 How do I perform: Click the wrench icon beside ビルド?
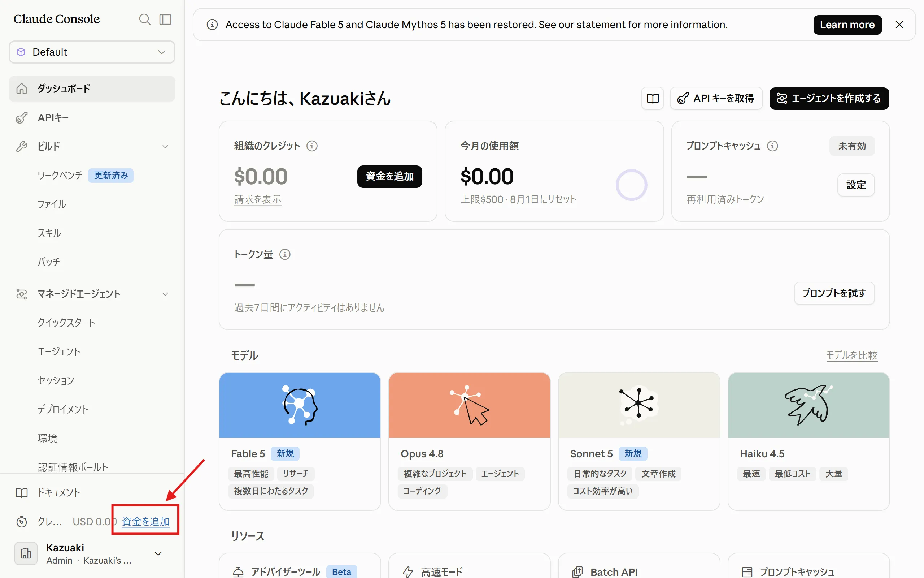22,147
